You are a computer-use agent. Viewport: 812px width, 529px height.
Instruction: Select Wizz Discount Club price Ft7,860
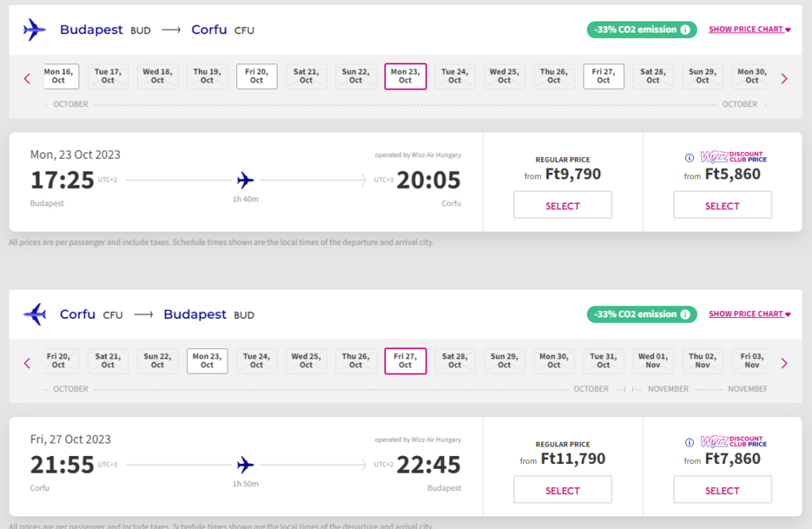pyautogui.click(x=722, y=490)
